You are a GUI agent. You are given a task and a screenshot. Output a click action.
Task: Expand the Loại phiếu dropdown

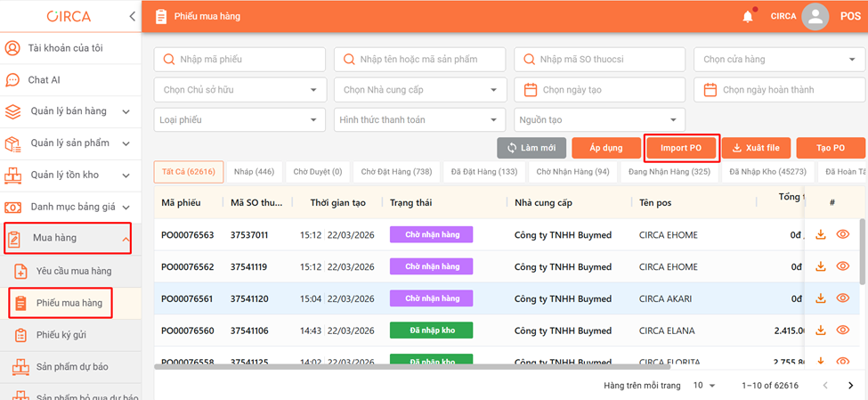(x=240, y=120)
